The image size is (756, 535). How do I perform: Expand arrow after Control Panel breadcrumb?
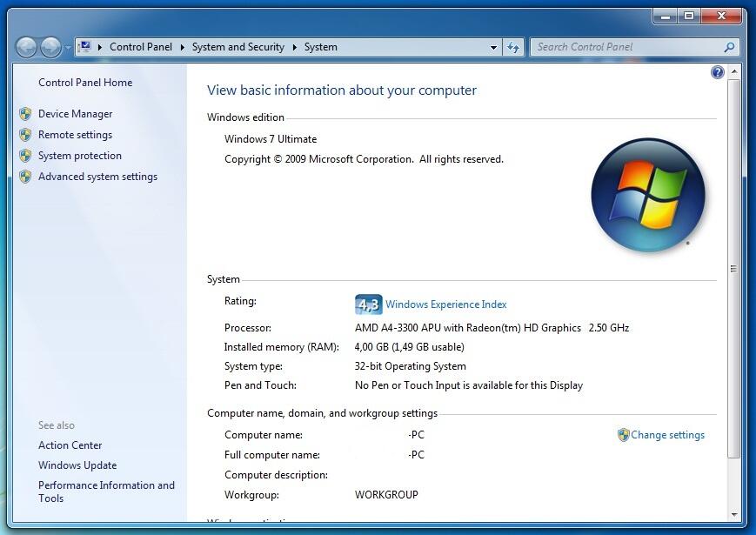click(182, 47)
